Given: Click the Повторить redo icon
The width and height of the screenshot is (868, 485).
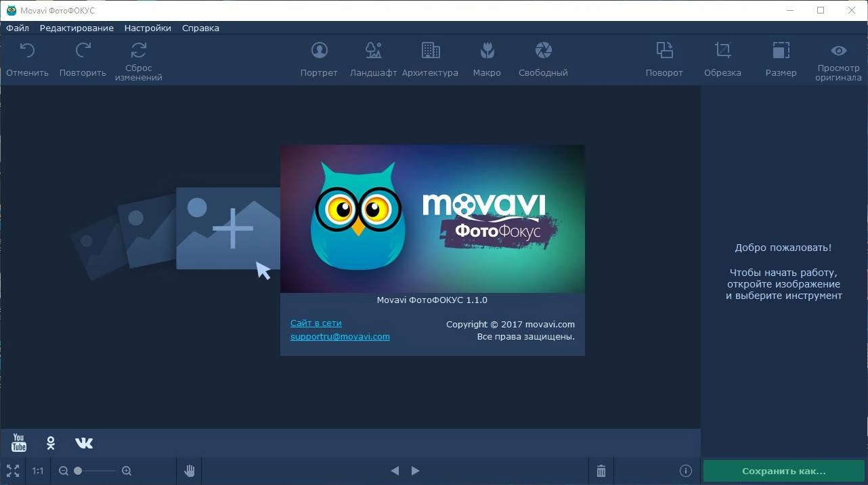Looking at the screenshot, I should [x=83, y=51].
